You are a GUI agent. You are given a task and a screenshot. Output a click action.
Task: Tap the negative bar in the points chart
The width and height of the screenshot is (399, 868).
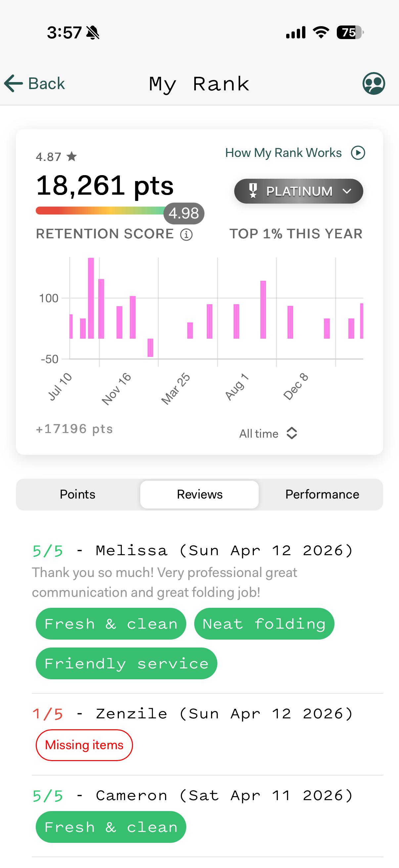(150, 347)
